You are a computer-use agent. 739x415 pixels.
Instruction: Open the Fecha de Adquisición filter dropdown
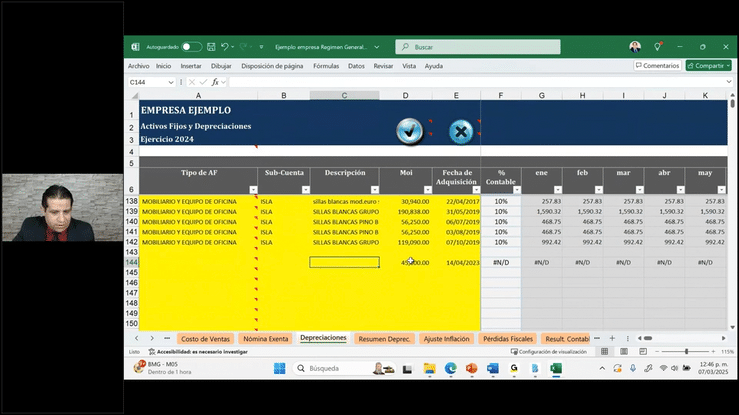click(x=474, y=189)
